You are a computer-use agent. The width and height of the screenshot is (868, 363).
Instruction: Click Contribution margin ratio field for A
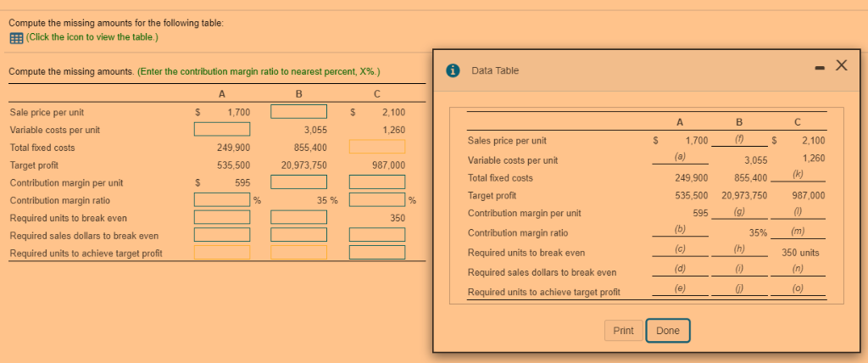(222, 199)
